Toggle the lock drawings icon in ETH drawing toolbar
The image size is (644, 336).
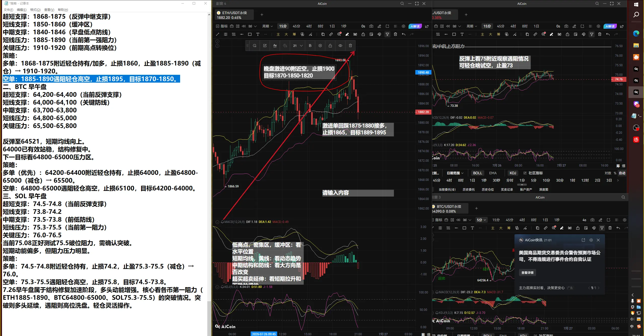coord(363,34)
